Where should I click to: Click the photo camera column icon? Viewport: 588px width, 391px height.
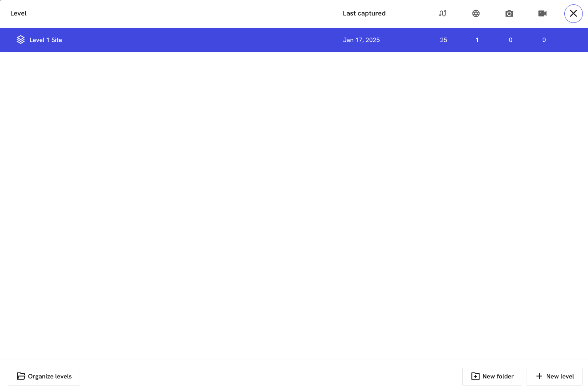509,13
